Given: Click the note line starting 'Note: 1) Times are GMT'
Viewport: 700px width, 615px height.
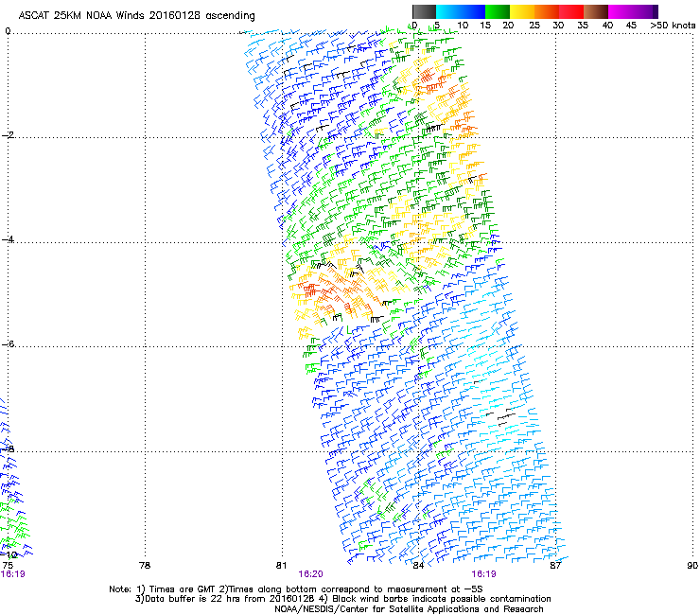Looking at the screenshot, I should click(x=296, y=589).
